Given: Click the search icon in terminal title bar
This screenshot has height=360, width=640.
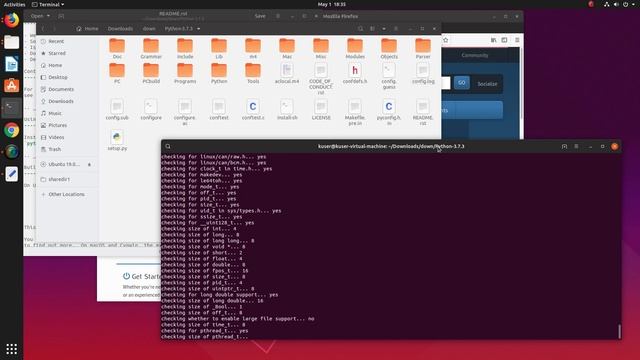Looking at the screenshot, I should (168, 147).
